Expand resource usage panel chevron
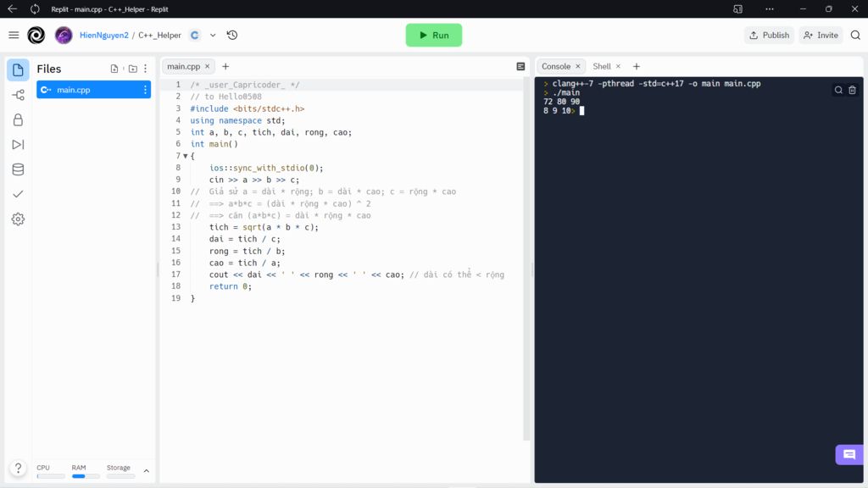 pyautogui.click(x=146, y=471)
